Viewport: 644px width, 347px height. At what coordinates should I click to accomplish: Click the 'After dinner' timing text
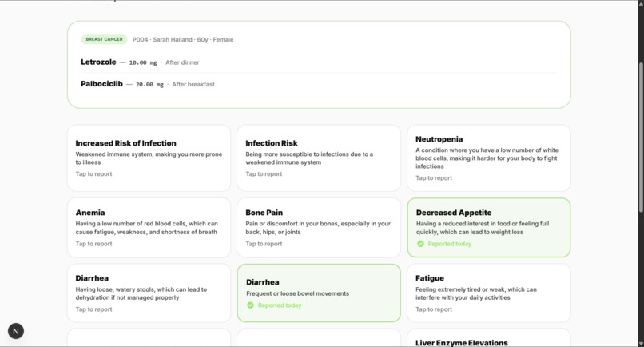(x=182, y=62)
